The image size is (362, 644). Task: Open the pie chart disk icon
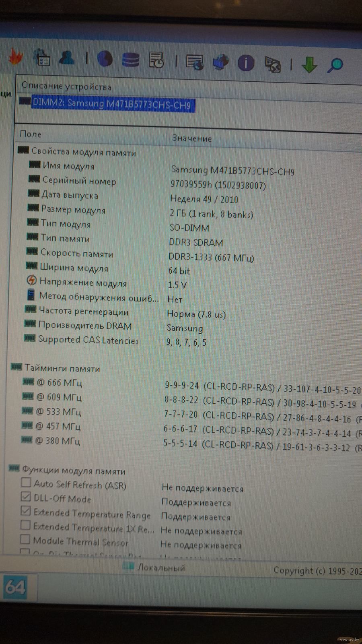tap(105, 59)
